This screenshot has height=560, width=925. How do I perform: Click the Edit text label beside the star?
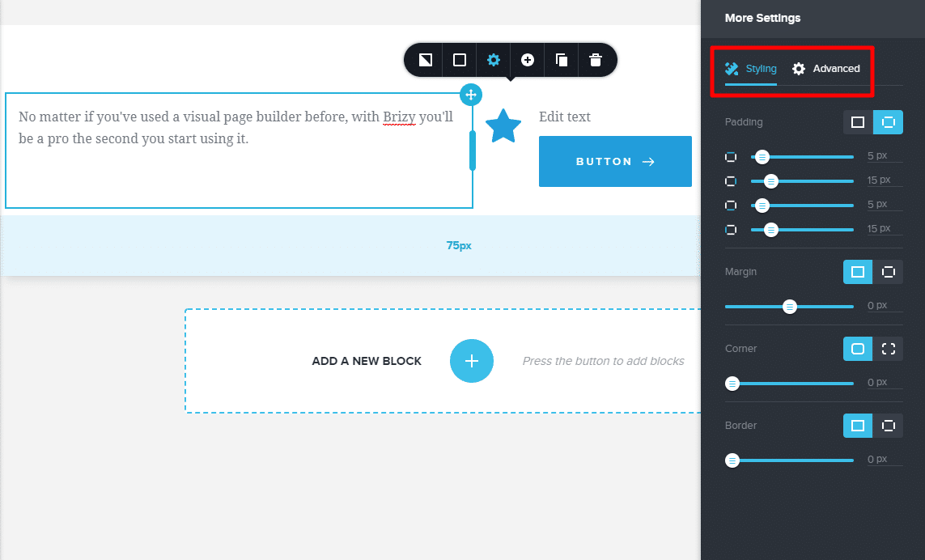click(565, 117)
